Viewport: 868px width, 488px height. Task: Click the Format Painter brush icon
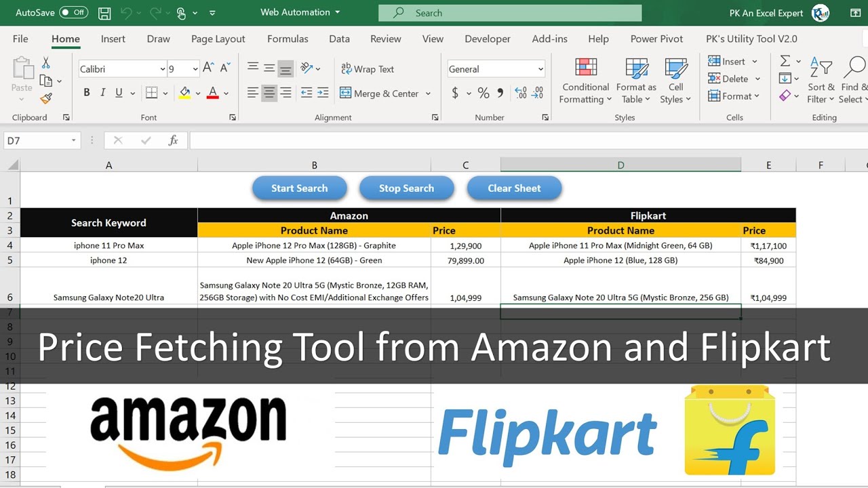pyautogui.click(x=46, y=99)
